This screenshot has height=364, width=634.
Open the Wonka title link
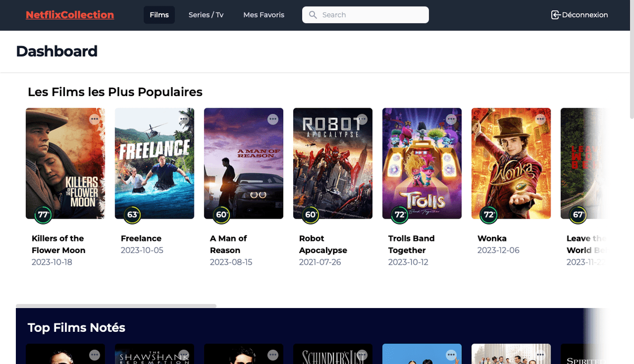pos(492,238)
